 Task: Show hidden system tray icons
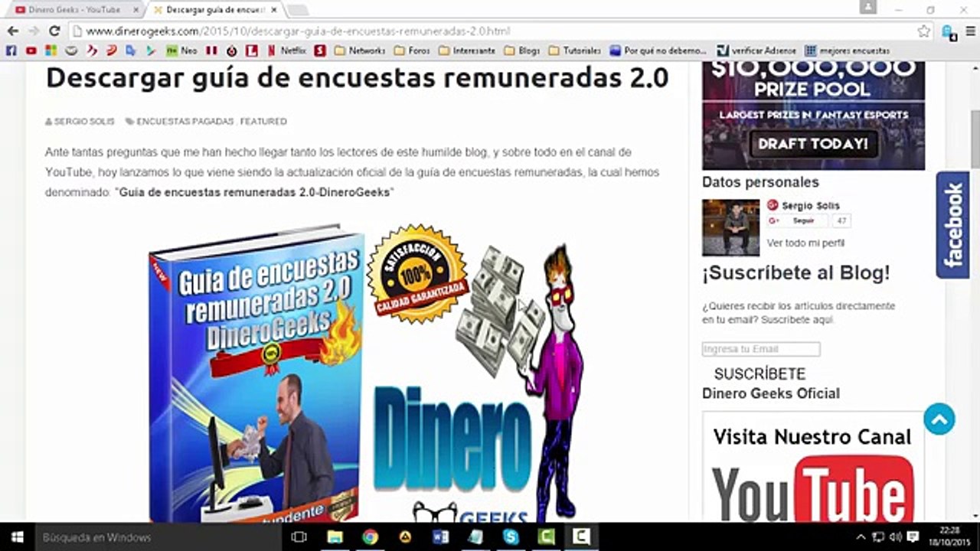(x=861, y=537)
